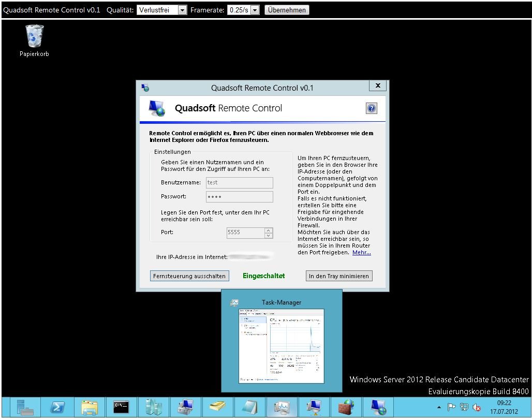Open the Mehr... link
The height and width of the screenshot is (418, 532).
(361, 252)
